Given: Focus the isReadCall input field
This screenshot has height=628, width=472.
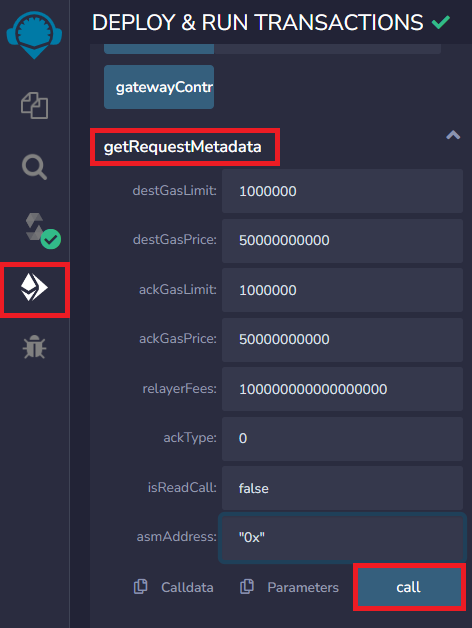Looking at the screenshot, I should pyautogui.click(x=343, y=488).
